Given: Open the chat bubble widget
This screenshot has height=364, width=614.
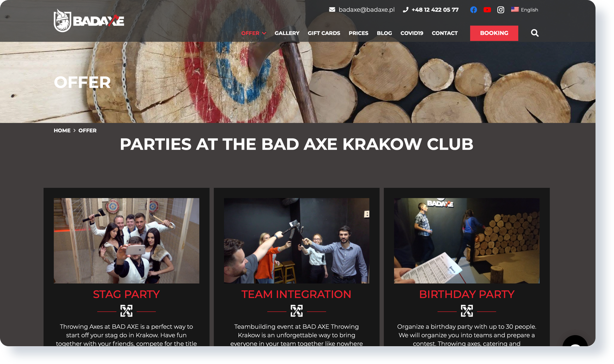Looking at the screenshot, I should click(x=575, y=341).
